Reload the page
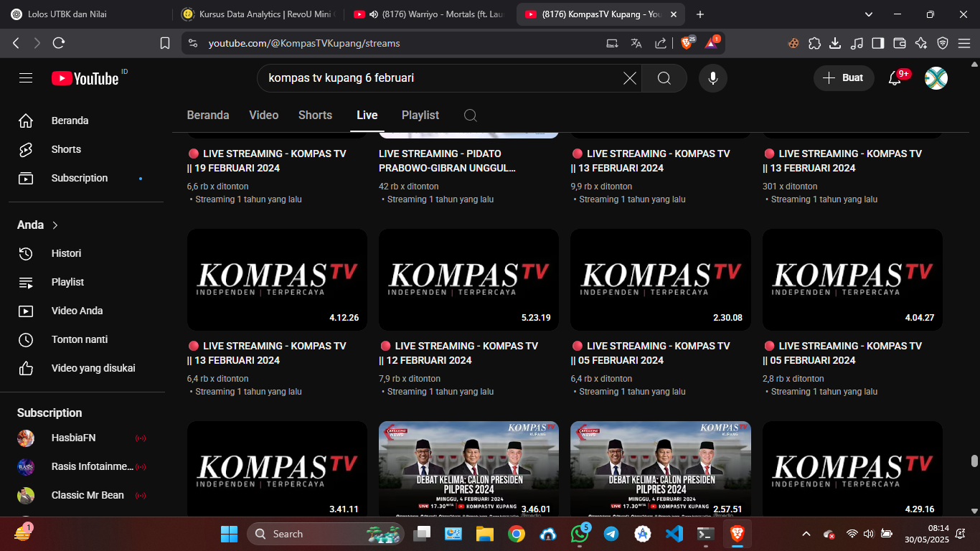The height and width of the screenshot is (551, 980). pos(59,43)
